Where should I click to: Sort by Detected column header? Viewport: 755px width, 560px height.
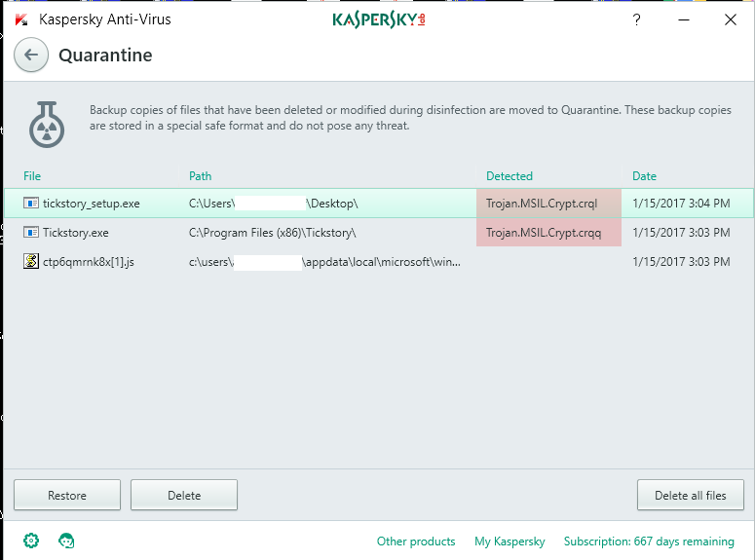pos(510,176)
